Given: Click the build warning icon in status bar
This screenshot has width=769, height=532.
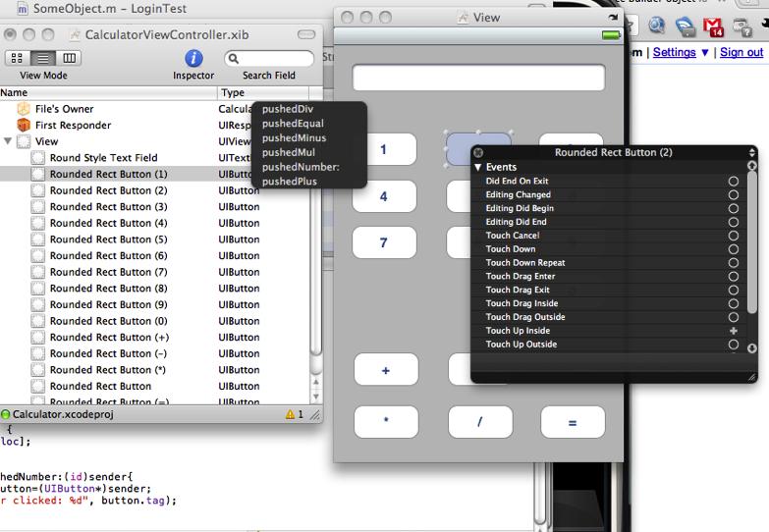Looking at the screenshot, I should point(290,414).
